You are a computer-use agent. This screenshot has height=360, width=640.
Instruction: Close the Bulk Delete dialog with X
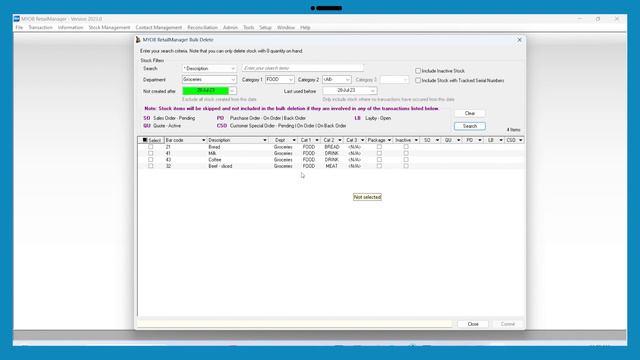(519, 40)
